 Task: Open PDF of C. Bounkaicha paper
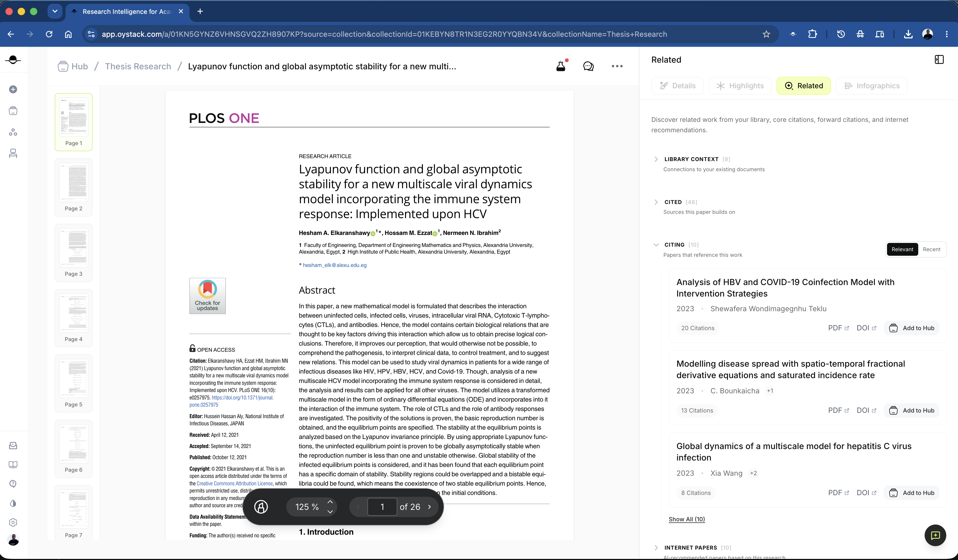(838, 410)
